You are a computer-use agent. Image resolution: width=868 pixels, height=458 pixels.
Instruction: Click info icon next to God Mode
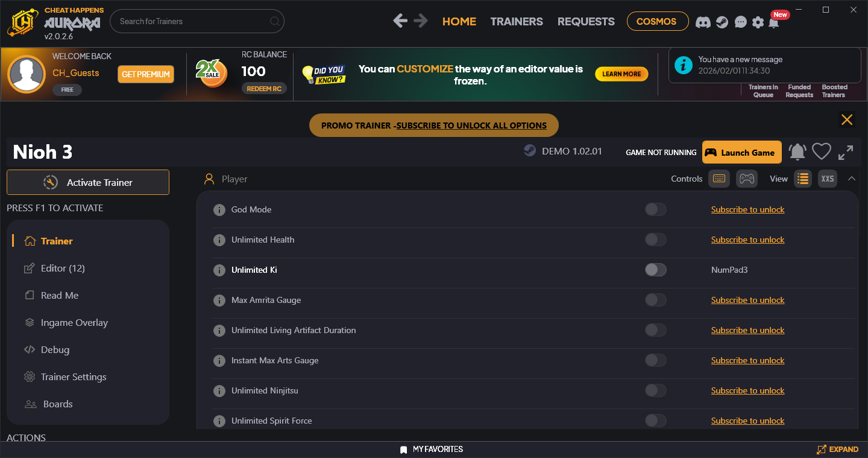219,210
